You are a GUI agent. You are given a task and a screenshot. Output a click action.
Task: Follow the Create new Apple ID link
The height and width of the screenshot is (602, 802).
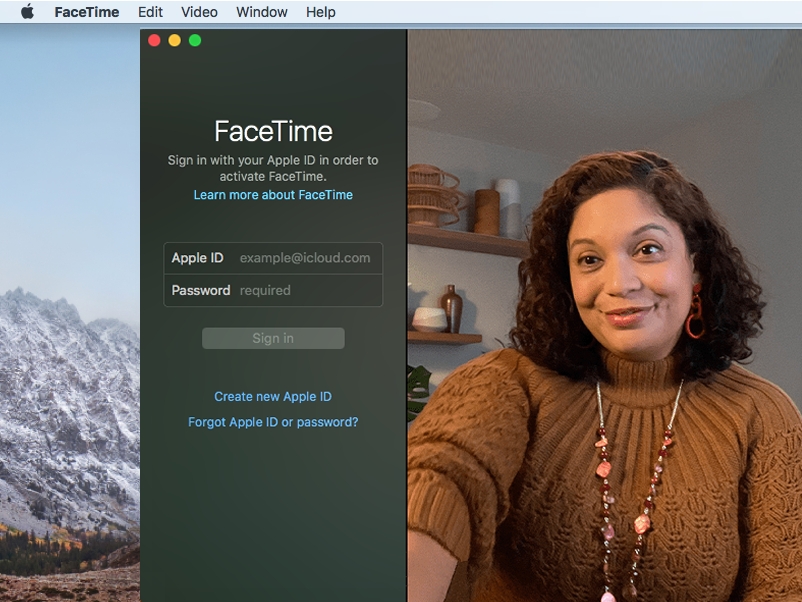point(273,396)
